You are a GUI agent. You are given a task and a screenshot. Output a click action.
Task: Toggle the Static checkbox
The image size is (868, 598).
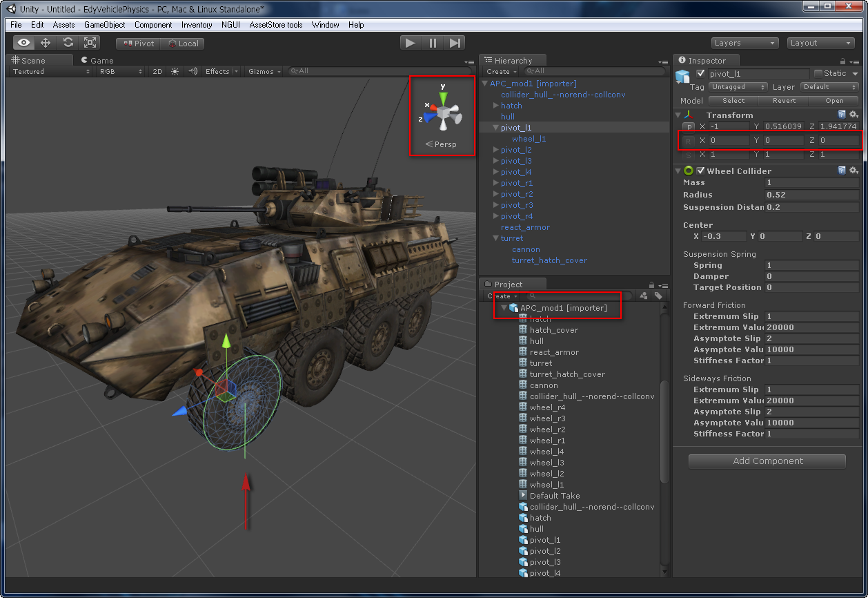(818, 73)
